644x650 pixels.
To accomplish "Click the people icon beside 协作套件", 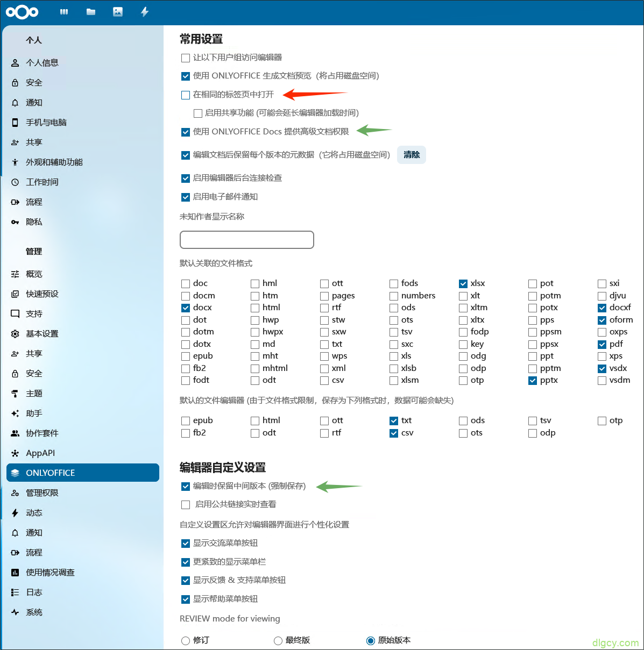I will tap(15, 433).
